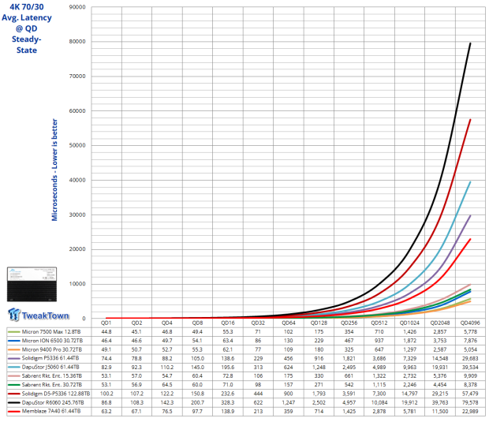Click the 80000 y-axis label
The image size is (489, 448).
tap(77, 42)
